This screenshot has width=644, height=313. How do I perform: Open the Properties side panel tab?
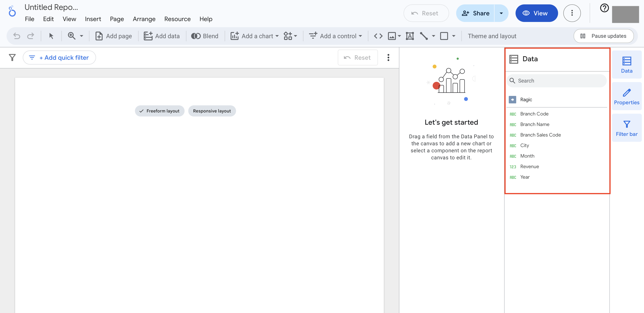click(x=626, y=96)
